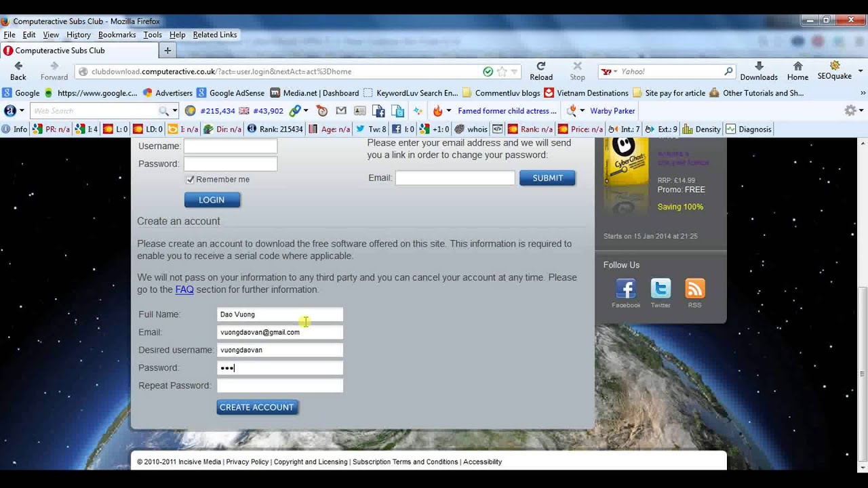
Task: Click the Yahoo search magnifier icon
Action: [728, 71]
